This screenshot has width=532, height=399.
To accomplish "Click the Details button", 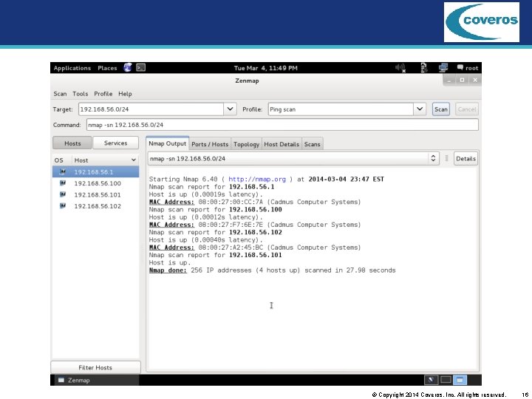I will pyautogui.click(x=465, y=158).
